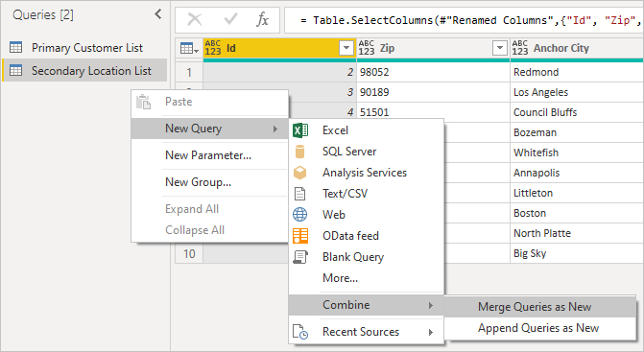Click the SQL Server database icon
Screen dimensions: 644x352
pos(299,152)
